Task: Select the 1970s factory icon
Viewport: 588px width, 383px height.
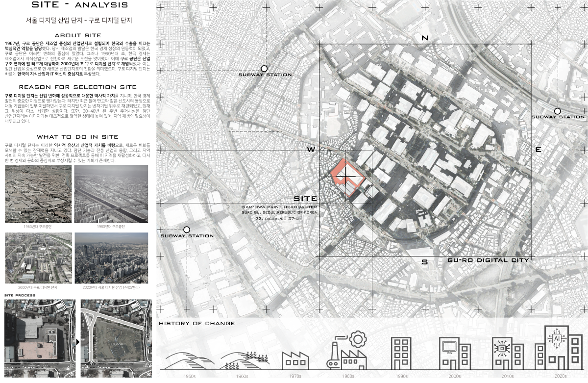Action: [295, 360]
